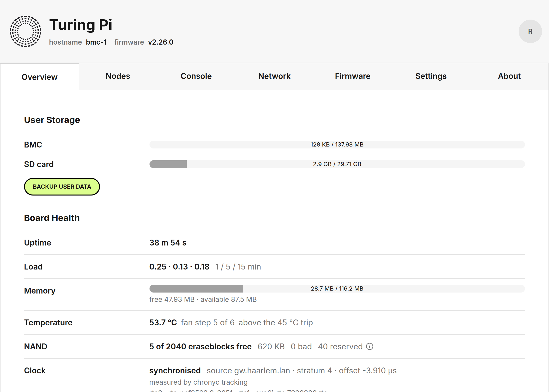Viewport: 549px width, 392px height.
Task: Open the Console tab
Action: (196, 76)
